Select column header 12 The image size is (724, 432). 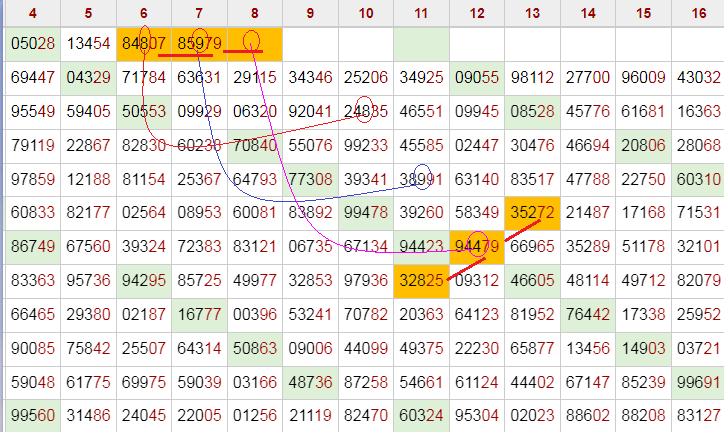click(x=476, y=13)
